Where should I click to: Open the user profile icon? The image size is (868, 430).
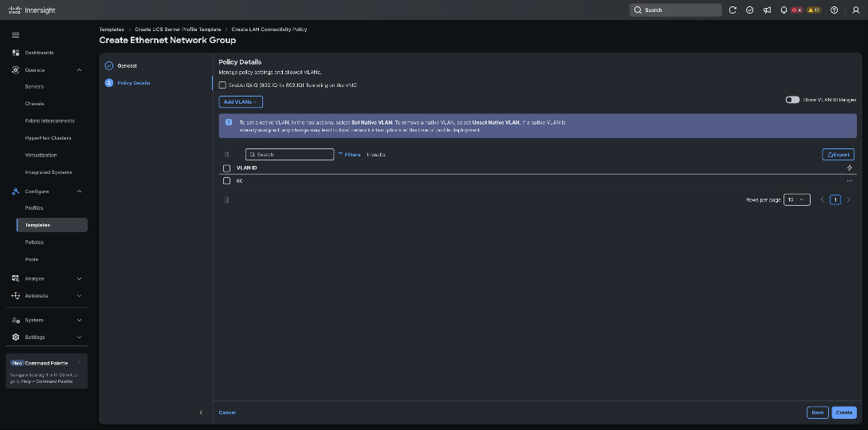pyautogui.click(x=856, y=10)
